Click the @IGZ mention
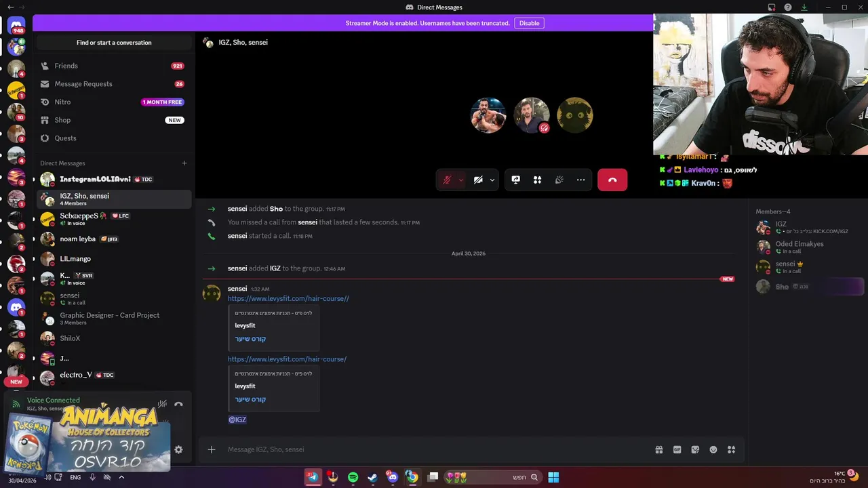The image size is (868, 488). [237, 420]
